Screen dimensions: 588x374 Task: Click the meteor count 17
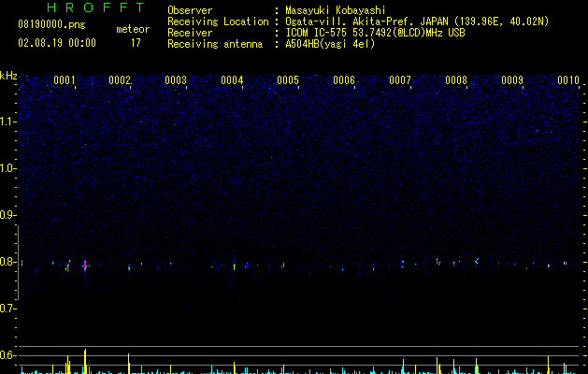[136, 43]
